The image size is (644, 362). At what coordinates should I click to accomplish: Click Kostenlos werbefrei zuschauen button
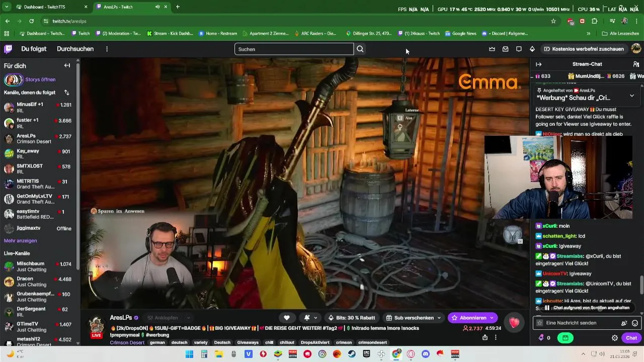[x=584, y=49]
